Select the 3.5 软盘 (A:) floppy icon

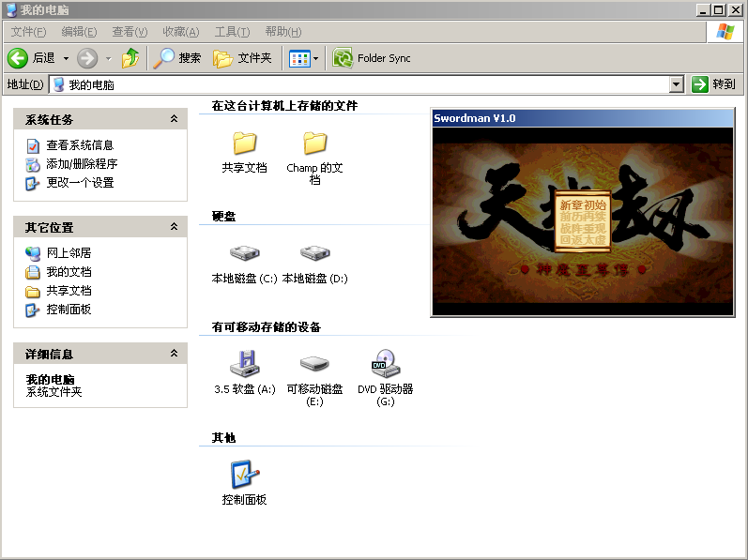245,363
